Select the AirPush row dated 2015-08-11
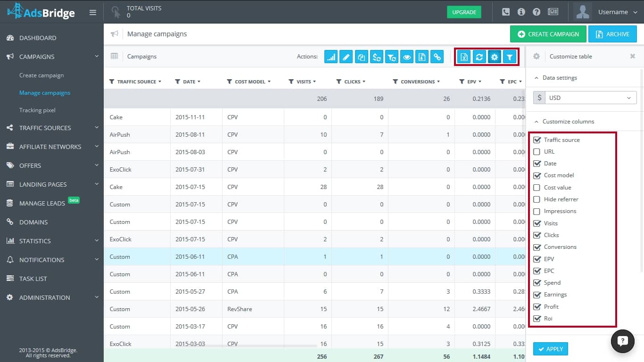Viewport: 644px width, 362px height. 314,135
